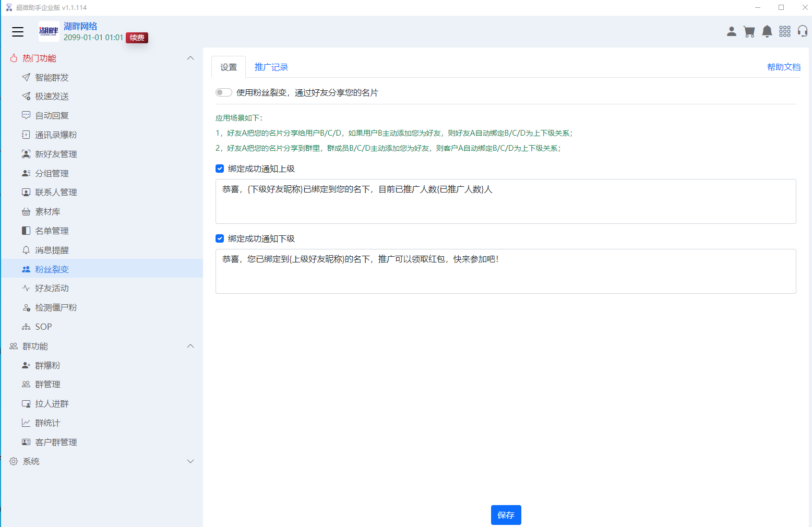Enable the 使用粉丝裂变 toggle

[x=223, y=92]
